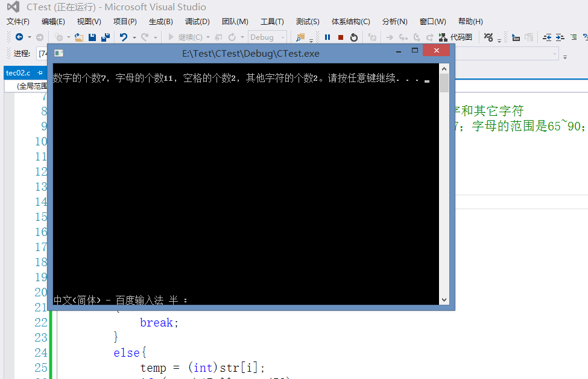
Task: Click the console window system icon
Action: pyautogui.click(x=59, y=53)
